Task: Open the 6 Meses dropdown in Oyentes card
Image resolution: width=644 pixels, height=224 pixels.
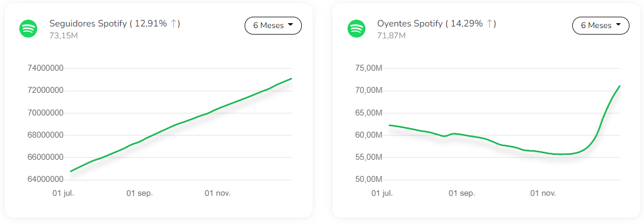Action: [x=601, y=25]
